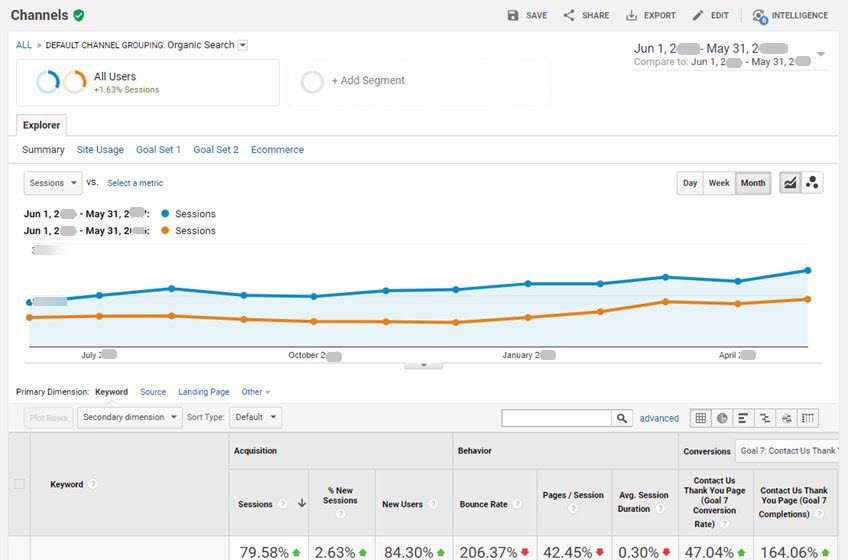Open the Organic Search channel dropdown
The width and height of the screenshot is (848, 560).
(x=243, y=45)
